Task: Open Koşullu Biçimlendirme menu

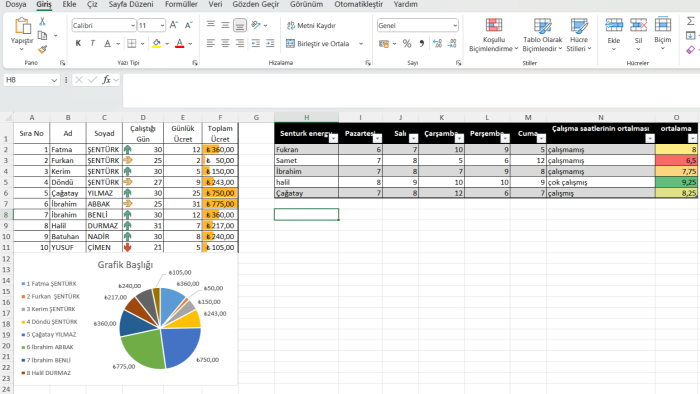Action: point(494,35)
